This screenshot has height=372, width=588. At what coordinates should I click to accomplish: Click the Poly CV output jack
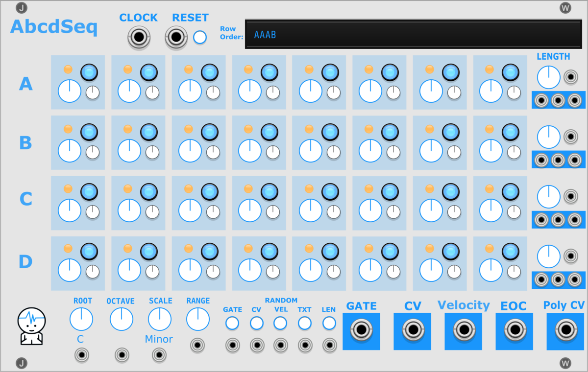(x=566, y=331)
